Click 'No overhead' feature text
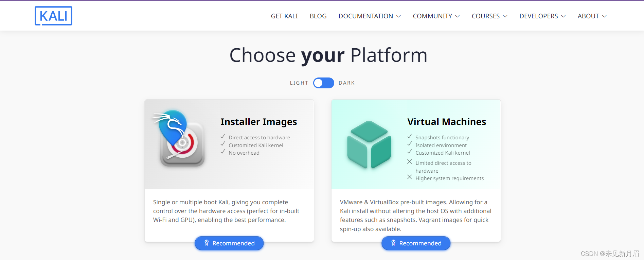This screenshot has height=260, width=644. (244, 153)
